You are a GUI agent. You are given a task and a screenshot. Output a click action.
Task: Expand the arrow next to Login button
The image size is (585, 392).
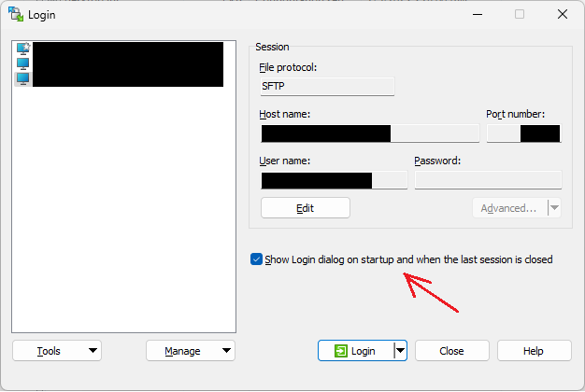400,351
